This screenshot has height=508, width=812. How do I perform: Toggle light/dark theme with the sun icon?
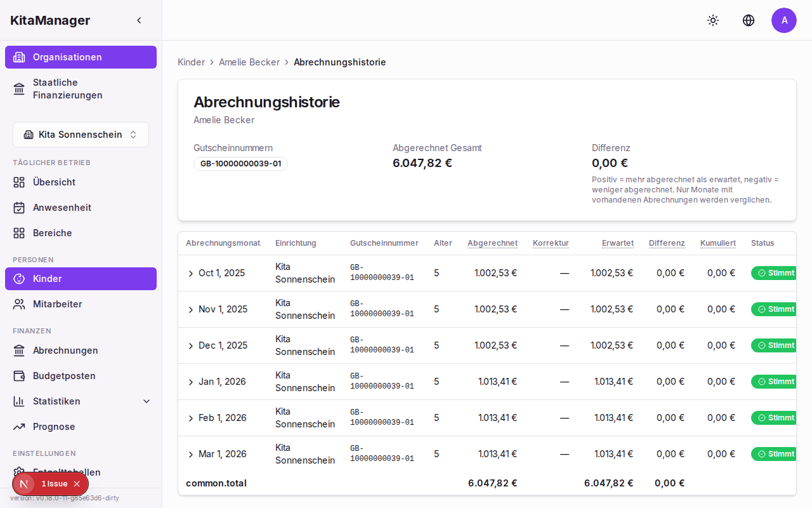[x=713, y=20]
